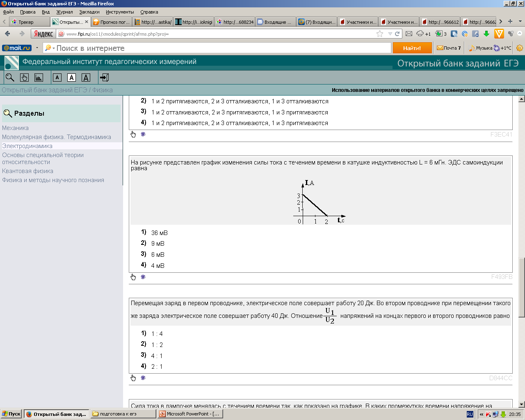Toggle the eye icon under the coil inductance question
This screenshot has height=420, width=525.
[143, 277]
